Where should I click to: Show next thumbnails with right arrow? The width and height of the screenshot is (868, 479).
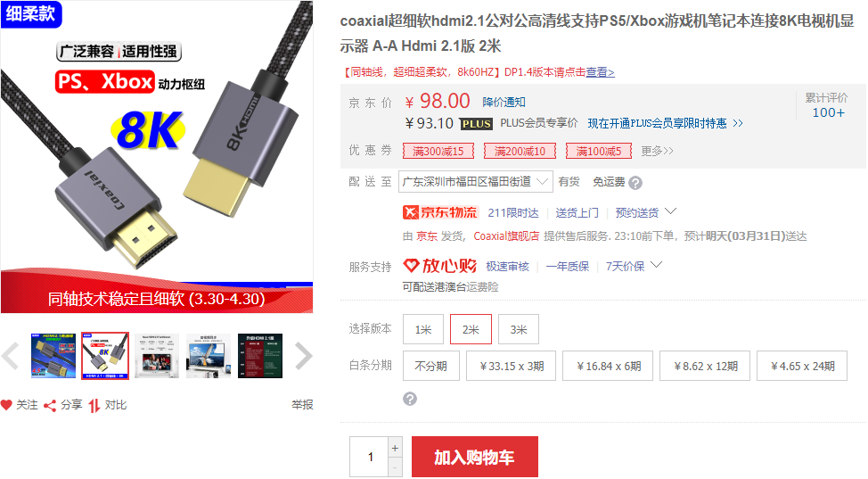click(303, 356)
